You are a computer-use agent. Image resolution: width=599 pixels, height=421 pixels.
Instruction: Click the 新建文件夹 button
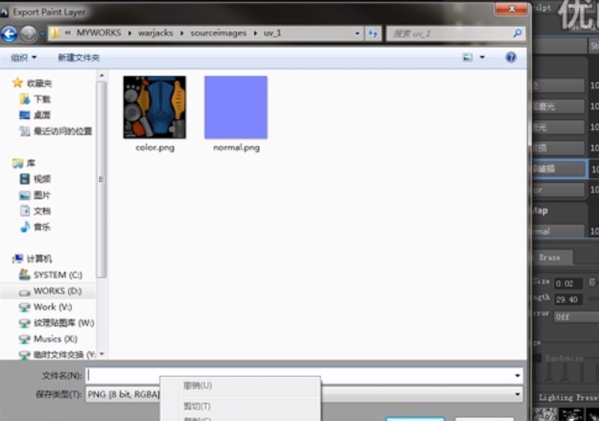[x=79, y=58]
